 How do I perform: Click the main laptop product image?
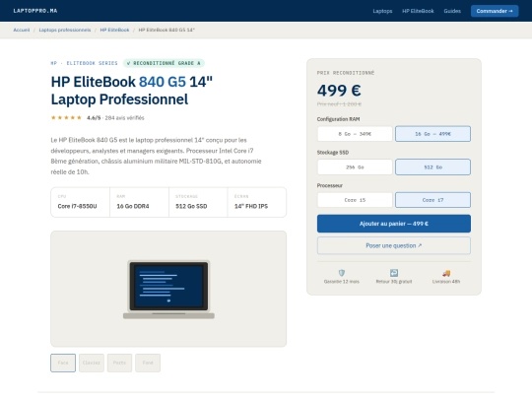[x=168, y=289]
